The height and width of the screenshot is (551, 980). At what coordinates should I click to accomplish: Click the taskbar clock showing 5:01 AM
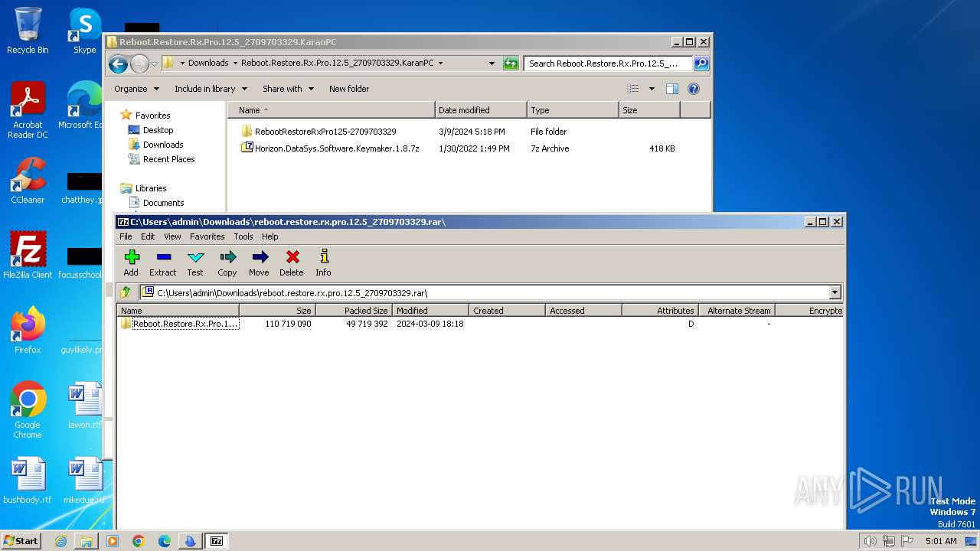(x=941, y=541)
